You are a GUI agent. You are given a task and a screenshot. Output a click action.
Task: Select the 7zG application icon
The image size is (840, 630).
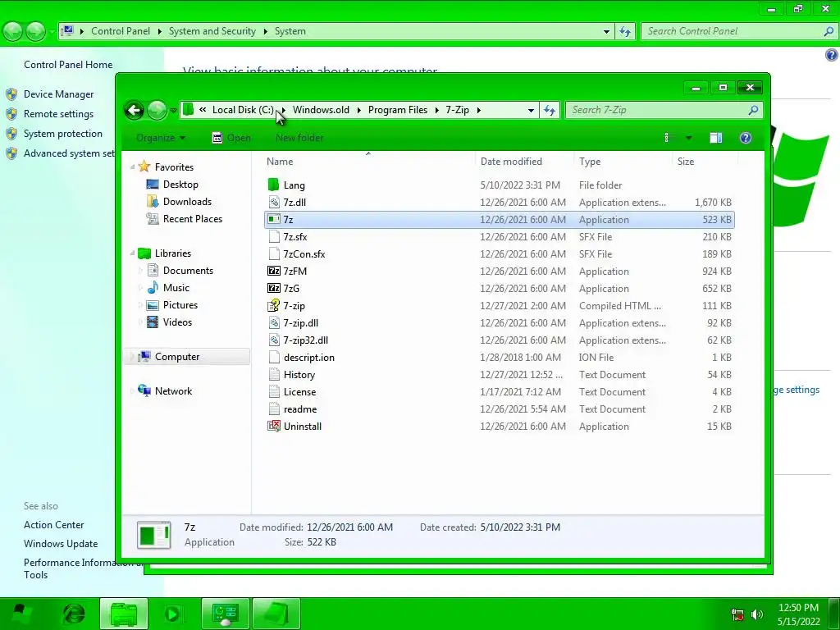coord(274,288)
